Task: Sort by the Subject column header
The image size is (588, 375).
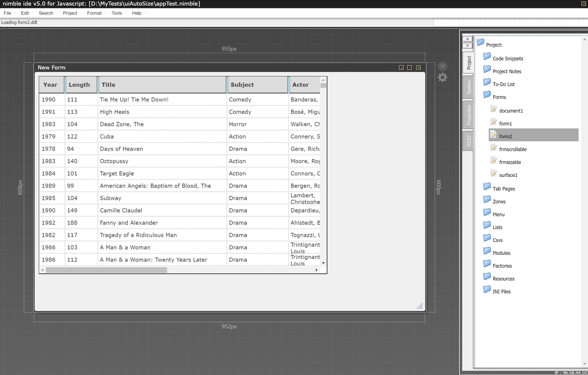Action: pyautogui.click(x=257, y=85)
